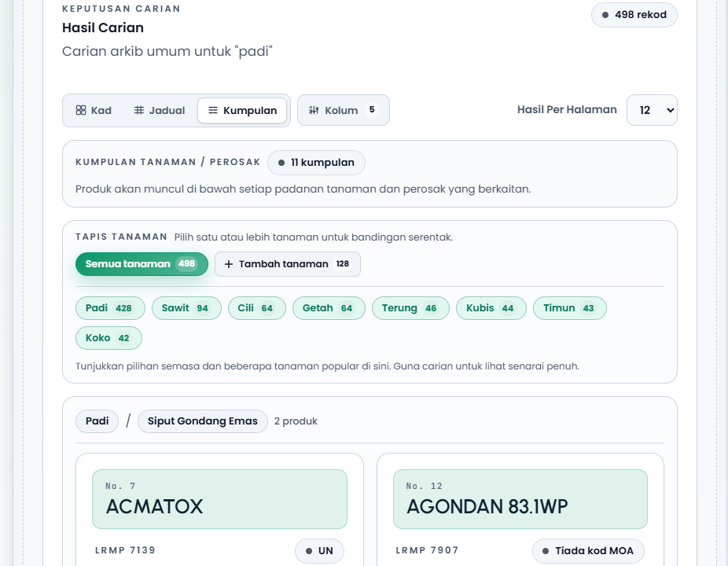Switch to Kad view
The height and width of the screenshot is (566, 728).
tap(94, 110)
